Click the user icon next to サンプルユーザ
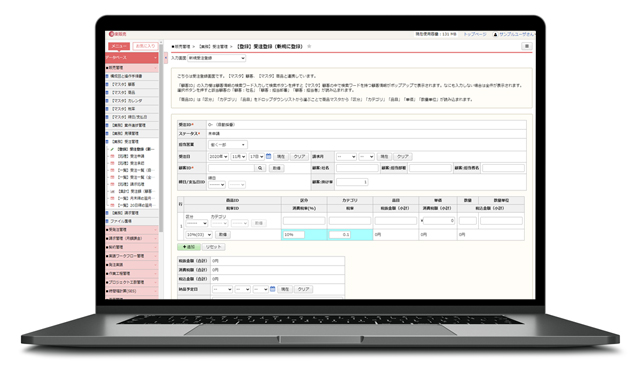The width and height of the screenshot is (641, 370). (x=495, y=35)
